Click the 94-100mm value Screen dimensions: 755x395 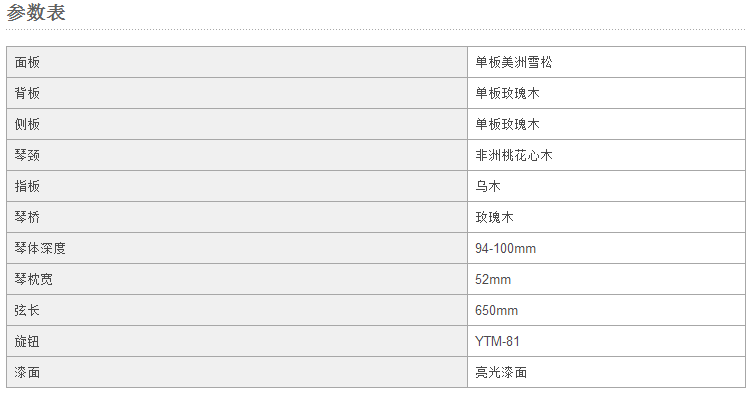(505, 249)
